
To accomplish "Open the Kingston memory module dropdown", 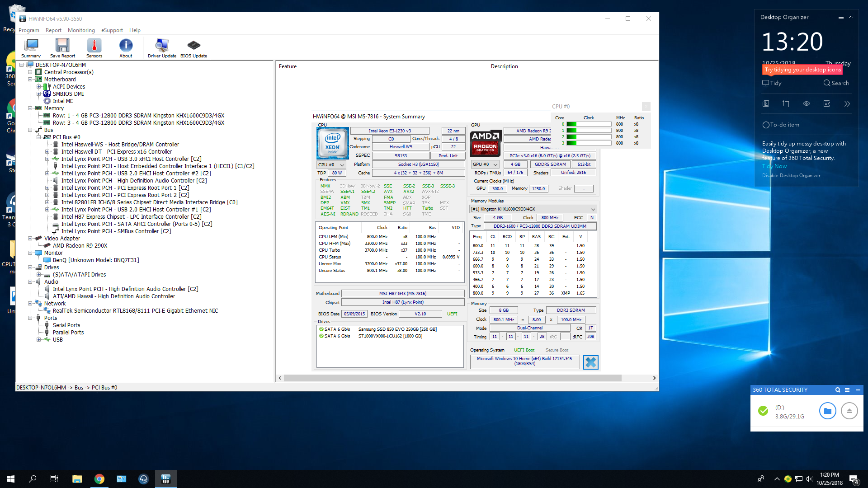I will pyautogui.click(x=533, y=209).
